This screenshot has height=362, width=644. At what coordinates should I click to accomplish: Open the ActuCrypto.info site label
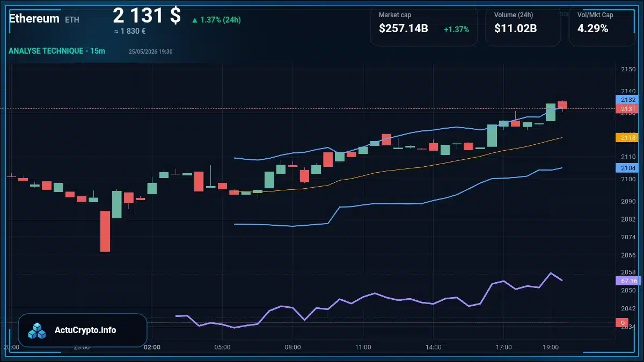tap(85, 330)
